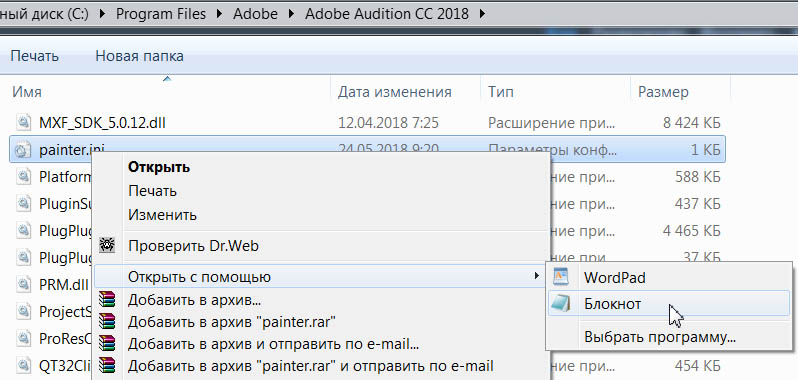The width and height of the screenshot is (798, 380).
Task: Click Adobe Audition CC 2018 breadcrumb
Action: coord(387,14)
